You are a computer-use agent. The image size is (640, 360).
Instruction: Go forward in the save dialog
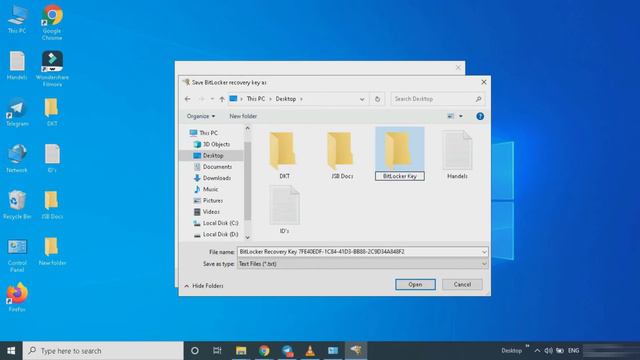tap(201, 99)
